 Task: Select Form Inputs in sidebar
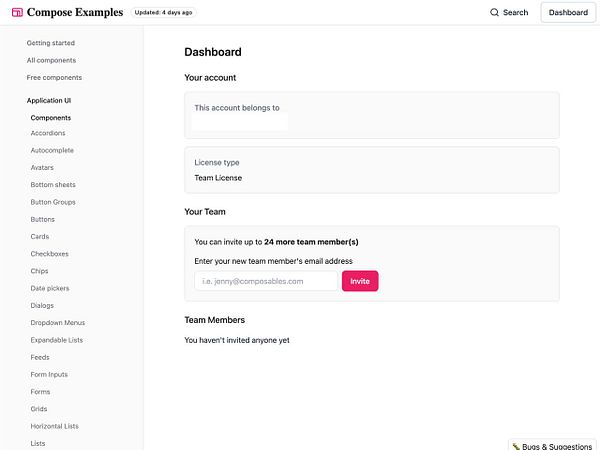click(50, 374)
